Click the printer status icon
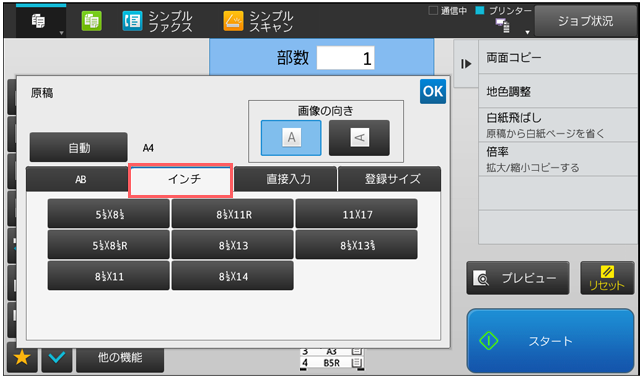The width and height of the screenshot is (640, 376). (502, 26)
